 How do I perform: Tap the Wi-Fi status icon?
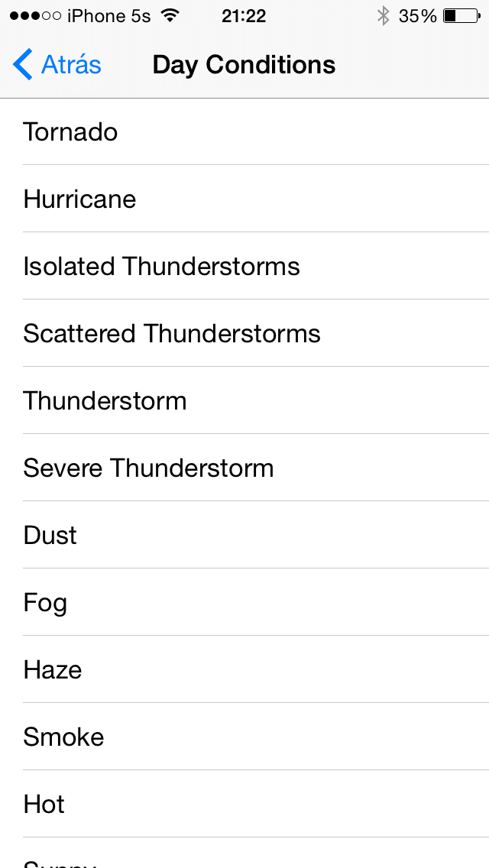[170, 16]
